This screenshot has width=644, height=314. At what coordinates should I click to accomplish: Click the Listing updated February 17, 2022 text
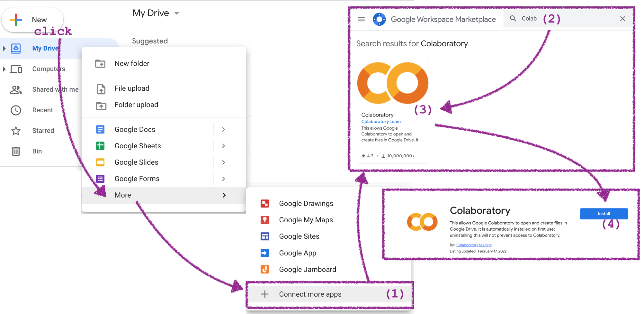coord(478,251)
